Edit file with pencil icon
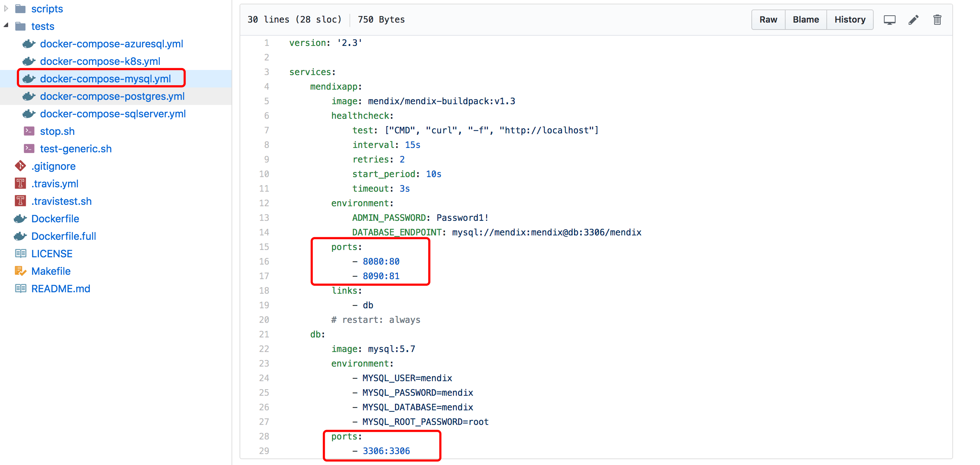The height and width of the screenshot is (465, 980). click(913, 20)
